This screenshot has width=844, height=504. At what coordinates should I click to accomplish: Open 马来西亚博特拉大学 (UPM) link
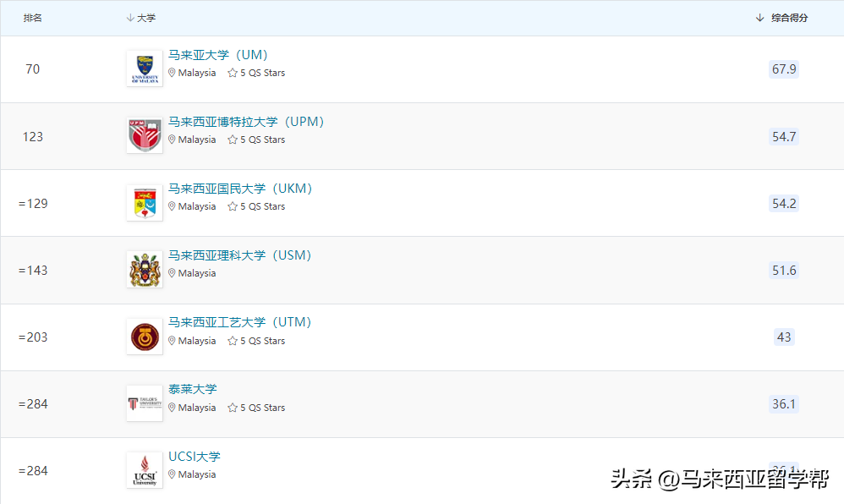pyautogui.click(x=246, y=122)
